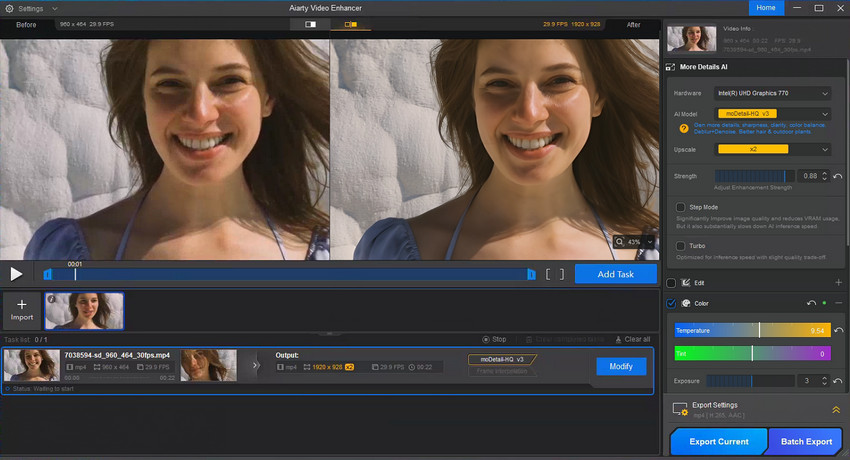Click the output 1920 x 928 resolution
Viewport: 850px width, 460px height.
click(x=327, y=367)
